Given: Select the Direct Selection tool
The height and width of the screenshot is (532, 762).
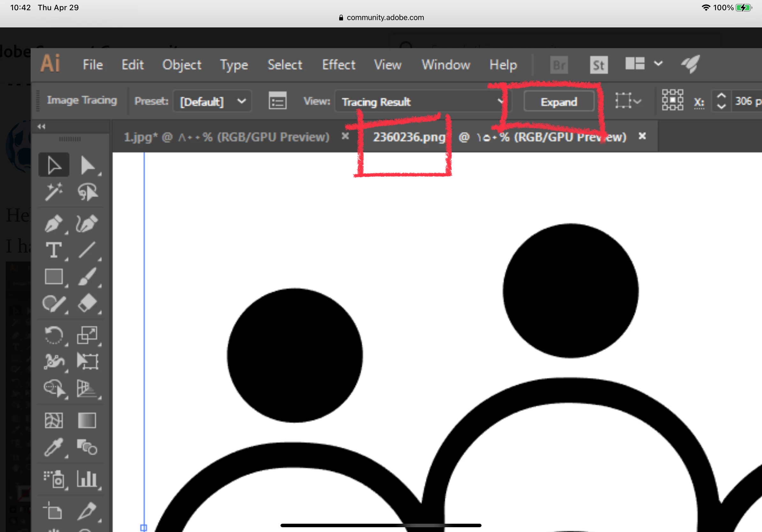Looking at the screenshot, I should coord(87,165).
